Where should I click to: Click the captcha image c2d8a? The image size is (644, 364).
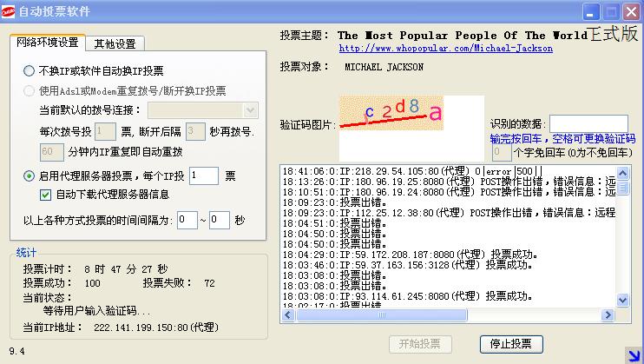pyautogui.click(x=391, y=113)
